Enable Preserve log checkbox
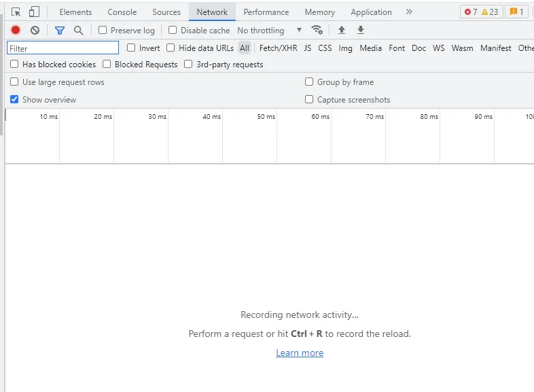This screenshot has width=534, height=392. tap(103, 30)
